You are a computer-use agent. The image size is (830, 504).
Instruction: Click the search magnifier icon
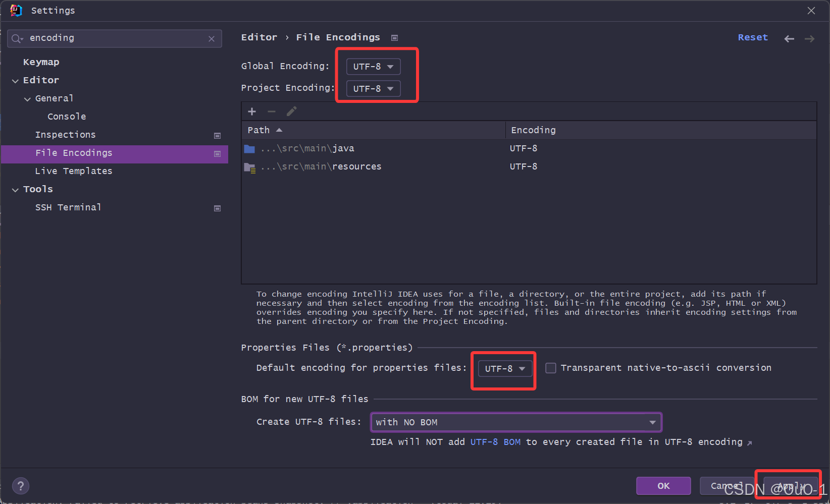click(16, 38)
